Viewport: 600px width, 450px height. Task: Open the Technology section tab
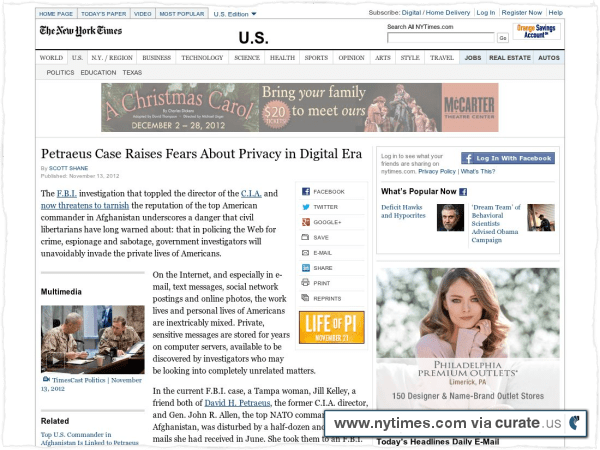point(202,58)
